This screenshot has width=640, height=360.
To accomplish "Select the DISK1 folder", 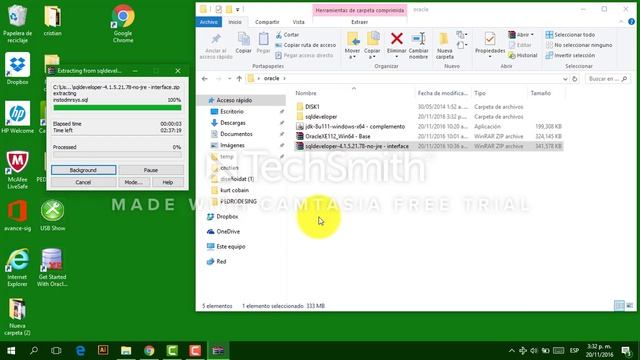I will (312, 107).
